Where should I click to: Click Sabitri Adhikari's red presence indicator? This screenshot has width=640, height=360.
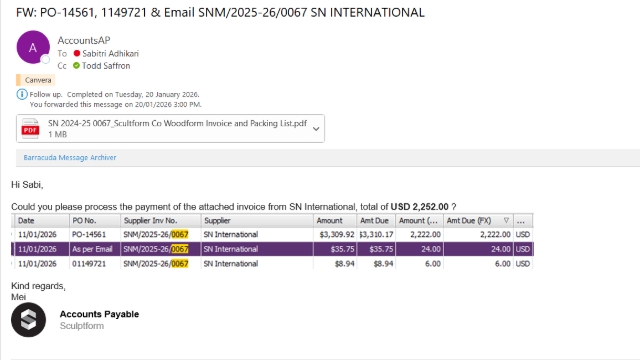[x=77, y=53]
